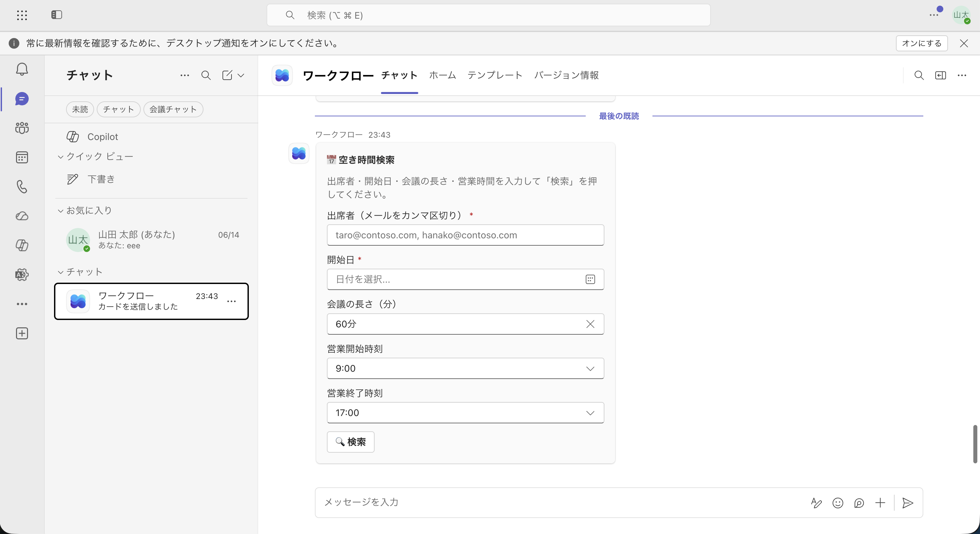This screenshot has height=534, width=980.
Task: Open the Activity bell icon
Action: (x=22, y=69)
